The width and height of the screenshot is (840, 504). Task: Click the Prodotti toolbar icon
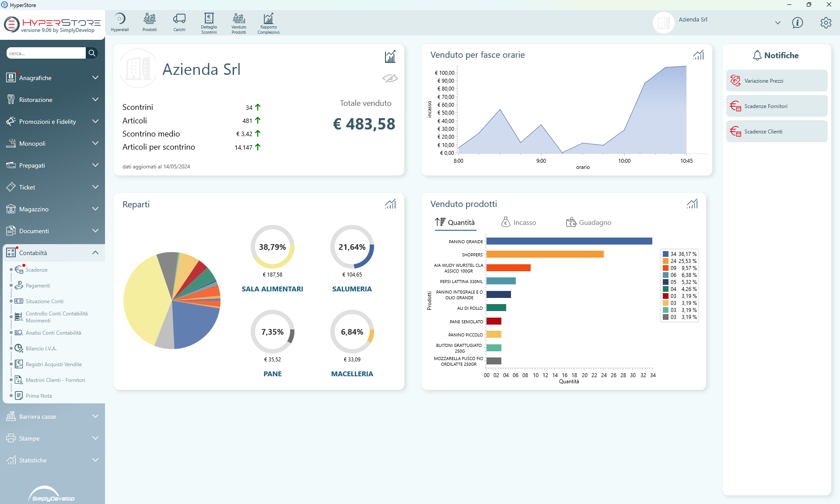[149, 22]
